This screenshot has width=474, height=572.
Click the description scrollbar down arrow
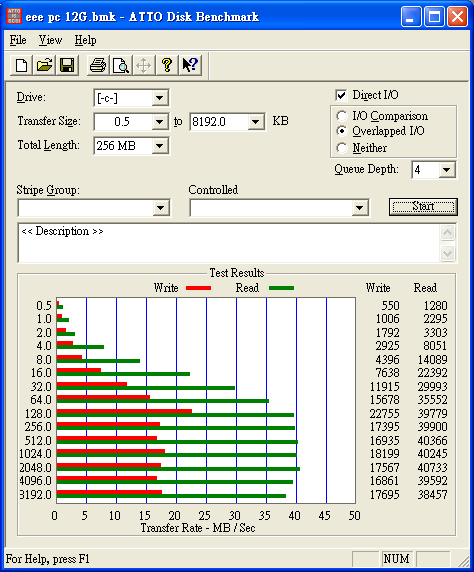(448, 253)
